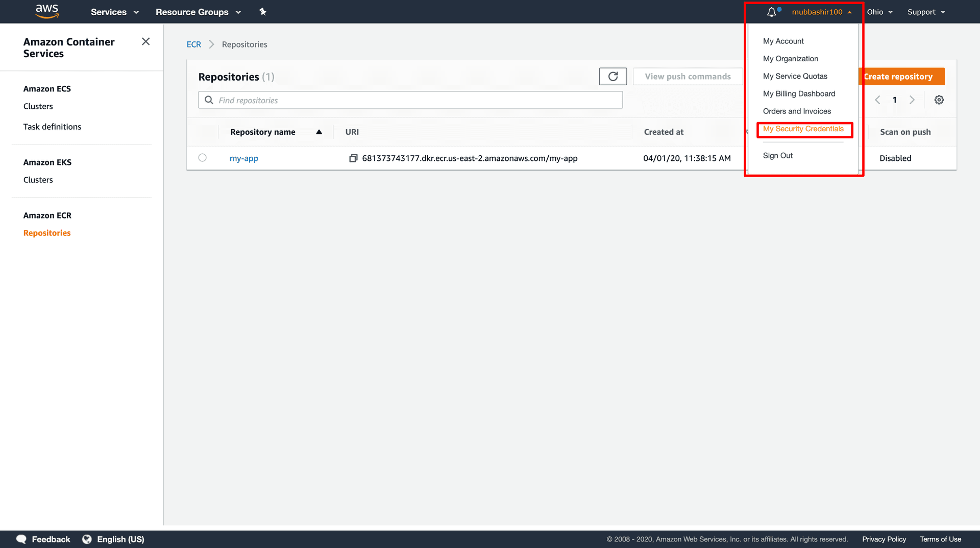Click View push commands button
980x548 pixels.
[688, 77]
